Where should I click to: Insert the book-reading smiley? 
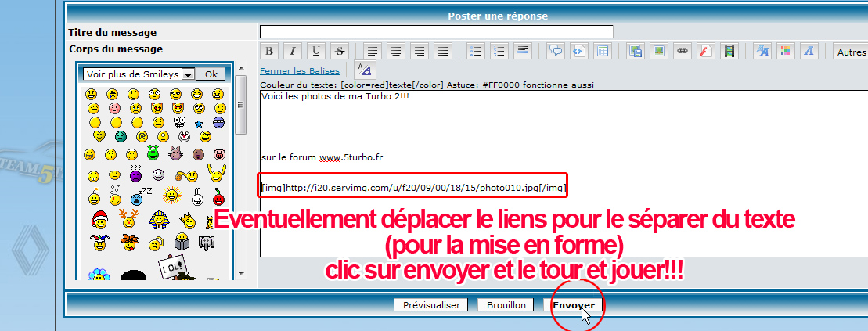tap(182, 242)
